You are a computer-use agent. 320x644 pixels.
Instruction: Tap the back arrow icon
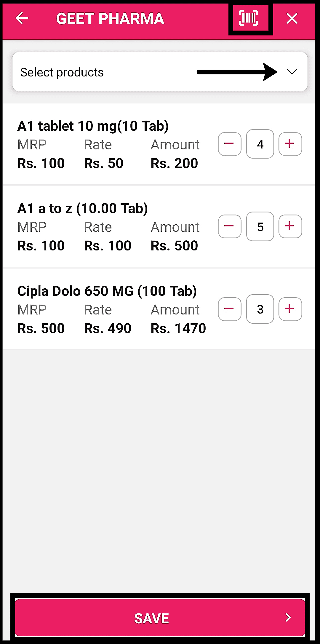pyautogui.click(x=22, y=18)
